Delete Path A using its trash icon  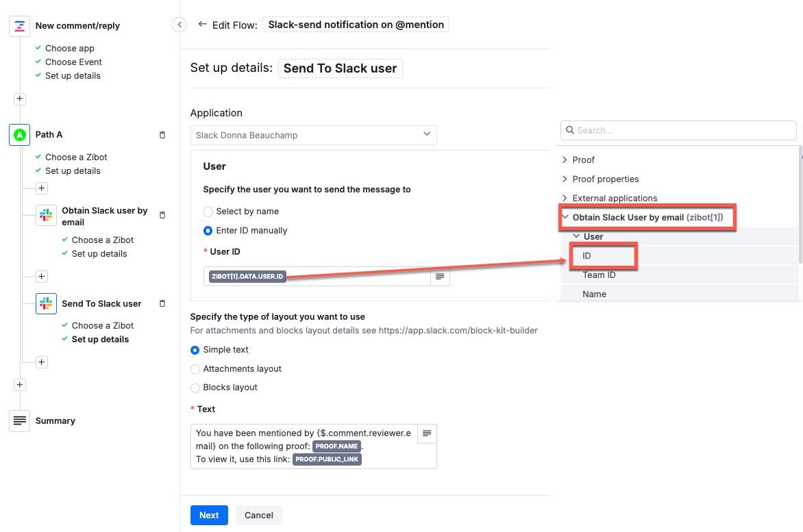pos(162,135)
